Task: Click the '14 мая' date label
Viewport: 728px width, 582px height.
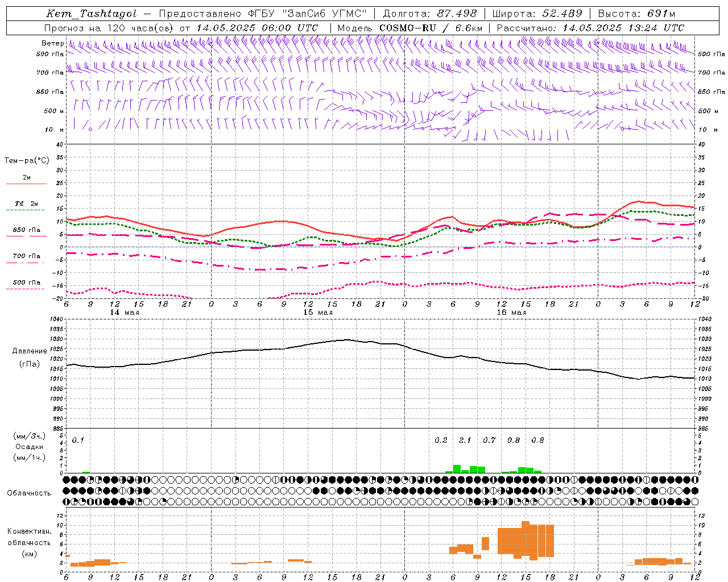Action: pyautogui.click(x=125, y=313)
